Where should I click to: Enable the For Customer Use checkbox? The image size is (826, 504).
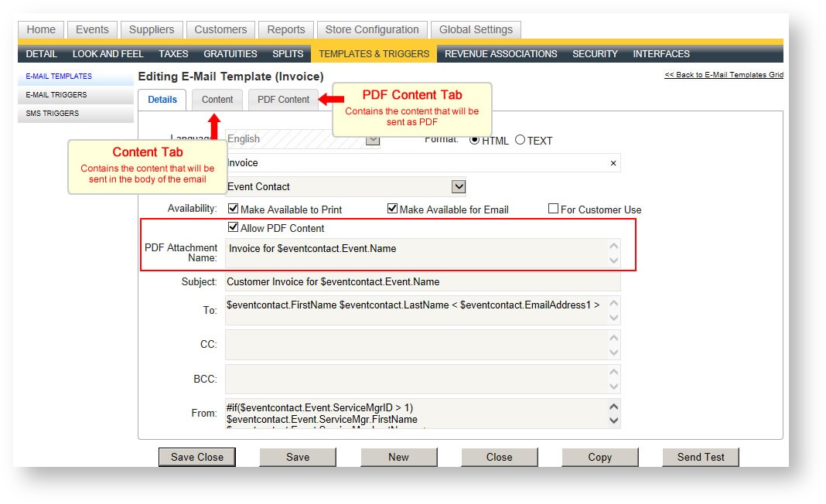[554, 207]
